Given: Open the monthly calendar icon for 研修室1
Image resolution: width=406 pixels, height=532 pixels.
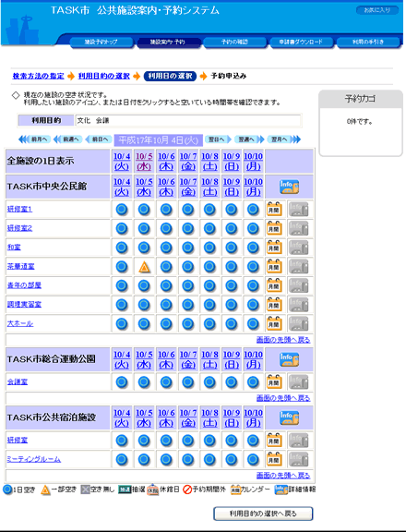Looking at the screenshot, I should coord(274,210).
